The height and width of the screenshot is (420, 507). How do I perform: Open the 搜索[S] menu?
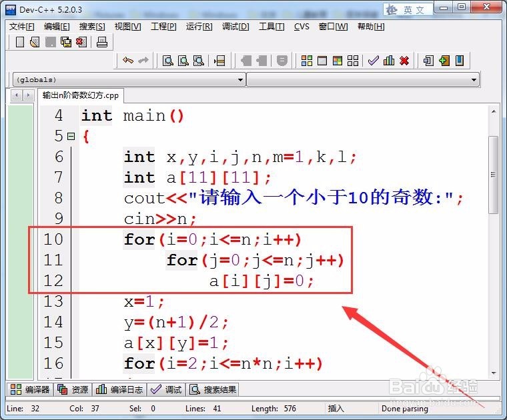coord(92,27)
